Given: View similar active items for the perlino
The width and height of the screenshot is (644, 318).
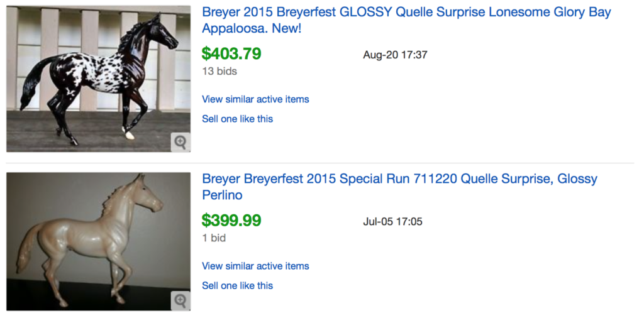Looking at the screenshot, I should click(x=255, y=266).
